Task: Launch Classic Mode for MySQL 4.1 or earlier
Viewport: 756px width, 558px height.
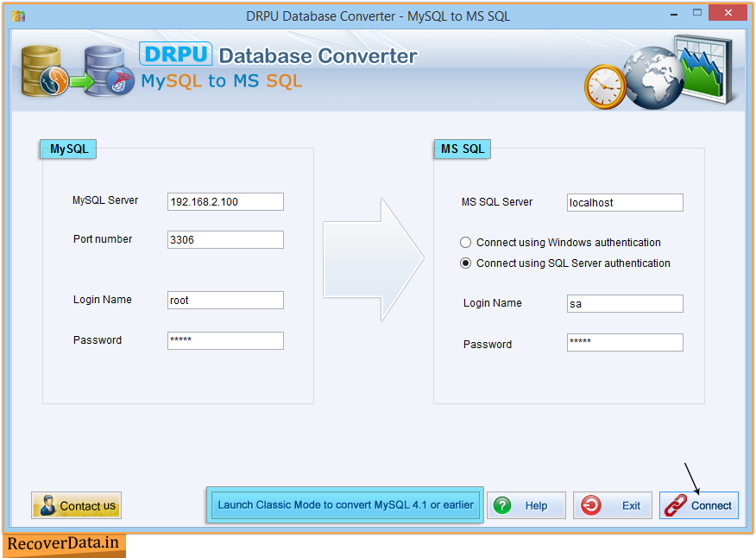Action: point(345,505)
